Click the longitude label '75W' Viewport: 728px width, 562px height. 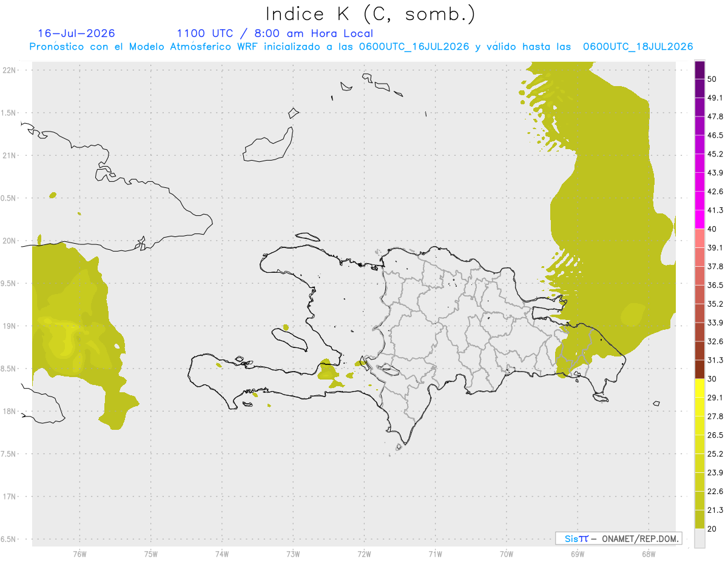[x=150, y=554]
